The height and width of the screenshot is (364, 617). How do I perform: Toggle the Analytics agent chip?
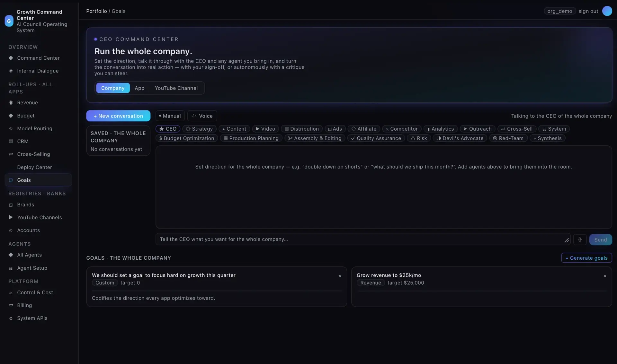coord(441,129)
